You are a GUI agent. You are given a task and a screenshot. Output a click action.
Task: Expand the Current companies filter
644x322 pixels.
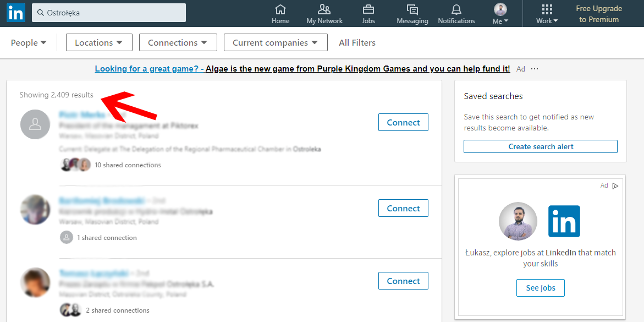[276, 42]
